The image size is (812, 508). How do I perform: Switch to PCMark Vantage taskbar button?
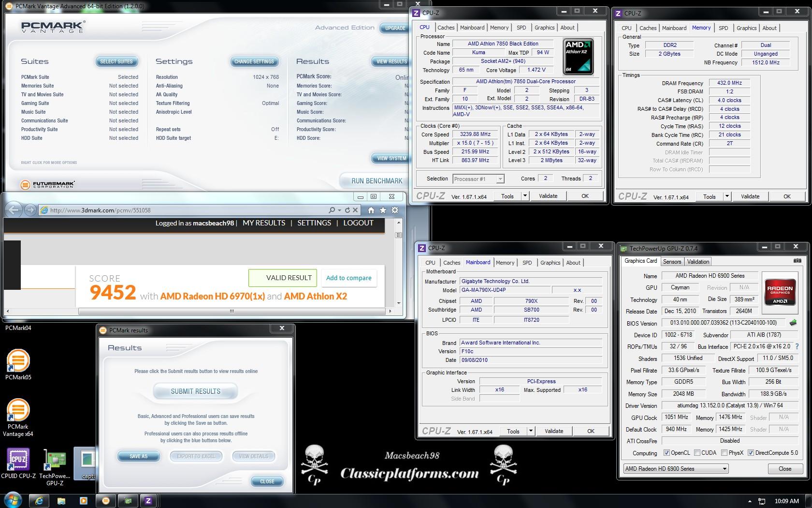(105, 501)
